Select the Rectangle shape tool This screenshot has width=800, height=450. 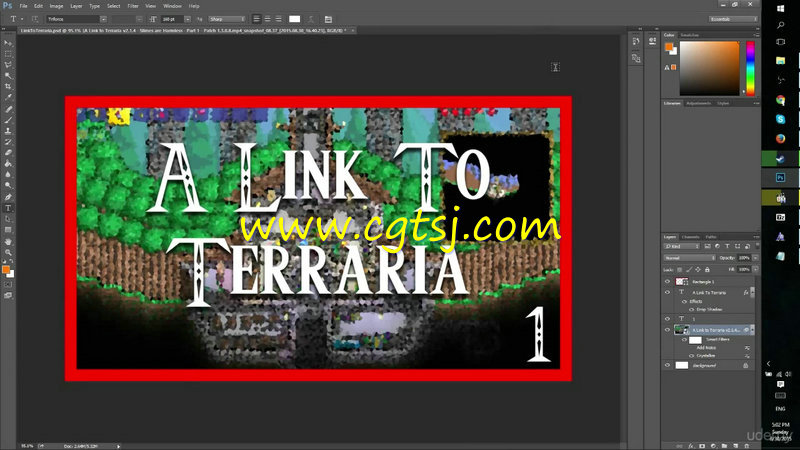(x=8, y=230)
